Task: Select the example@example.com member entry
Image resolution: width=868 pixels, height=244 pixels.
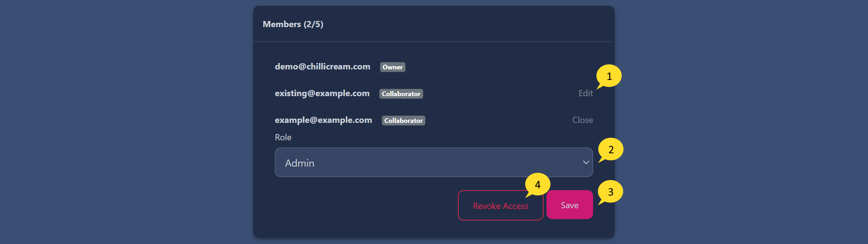Action: [323, 120]
